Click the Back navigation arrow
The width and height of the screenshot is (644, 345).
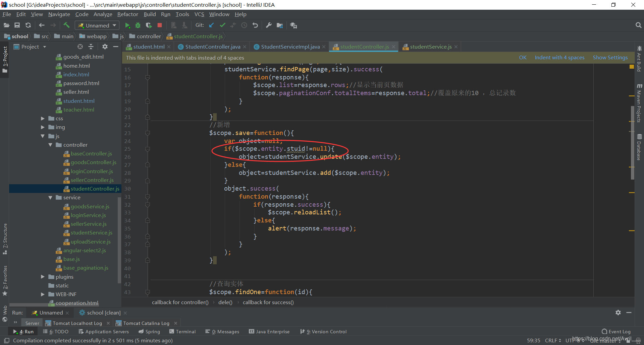[42, 25]
